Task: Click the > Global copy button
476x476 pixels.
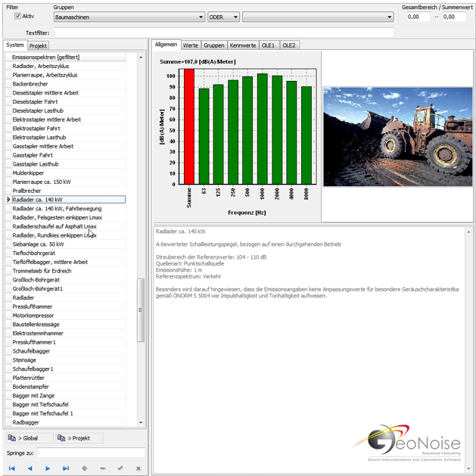Action: 28,438
